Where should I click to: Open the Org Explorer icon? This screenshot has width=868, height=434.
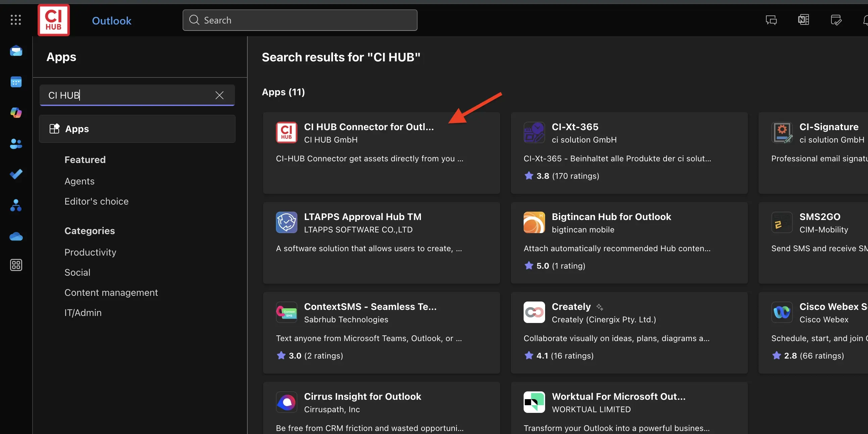[16, 205]
